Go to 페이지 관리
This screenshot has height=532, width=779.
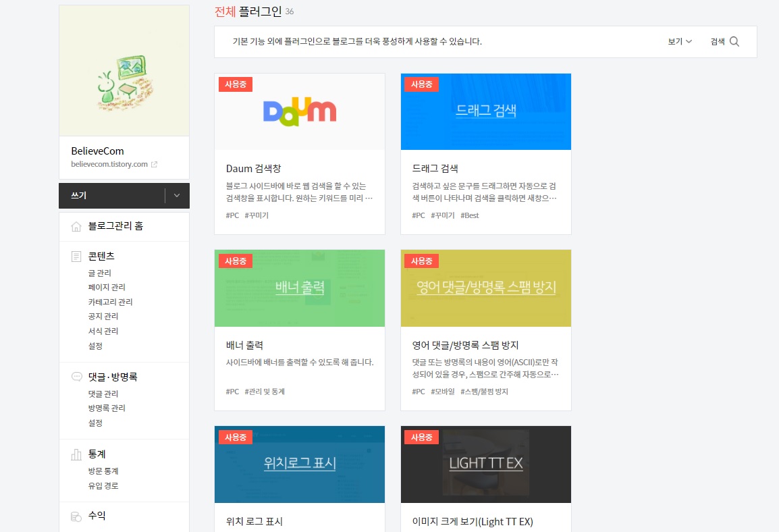tap(107, 287)
